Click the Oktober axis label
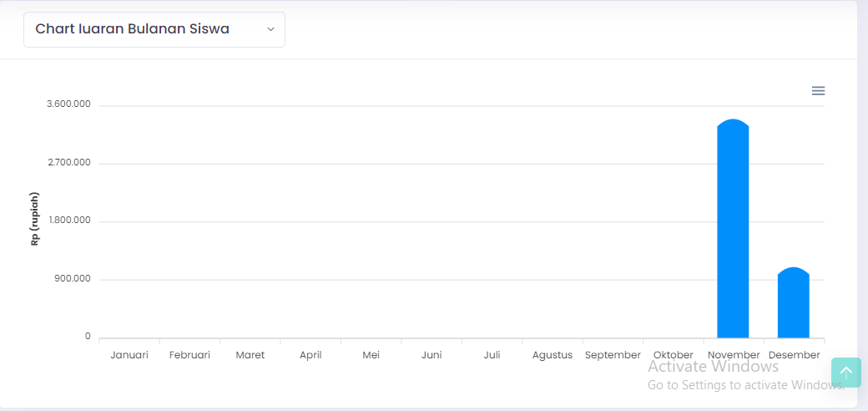868x411 pixels. tap(674, 355)
